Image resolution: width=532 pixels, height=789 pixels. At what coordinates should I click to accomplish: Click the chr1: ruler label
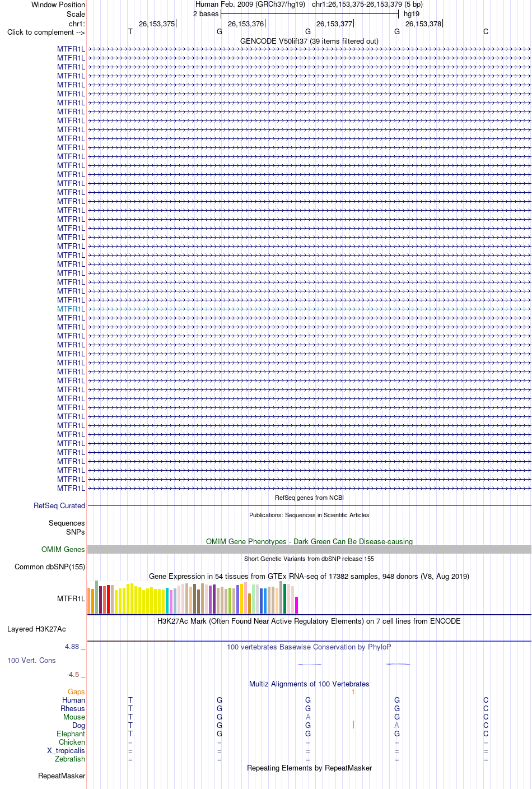77,24
